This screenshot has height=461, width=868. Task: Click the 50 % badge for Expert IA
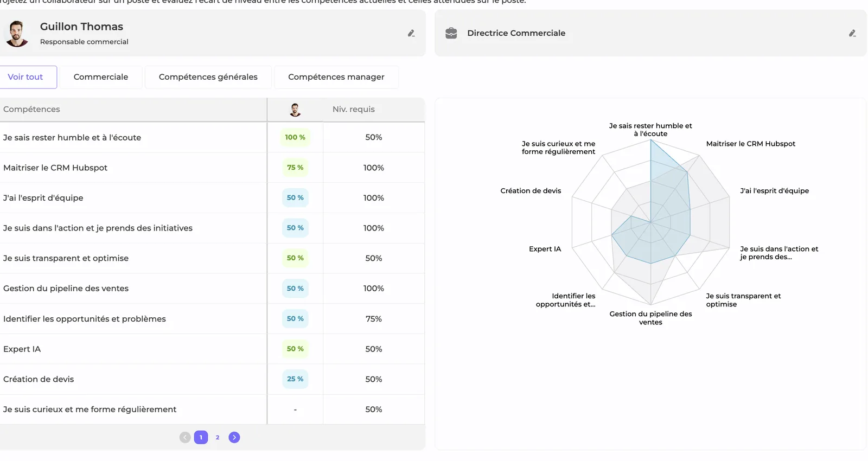(x=295, y=349)
